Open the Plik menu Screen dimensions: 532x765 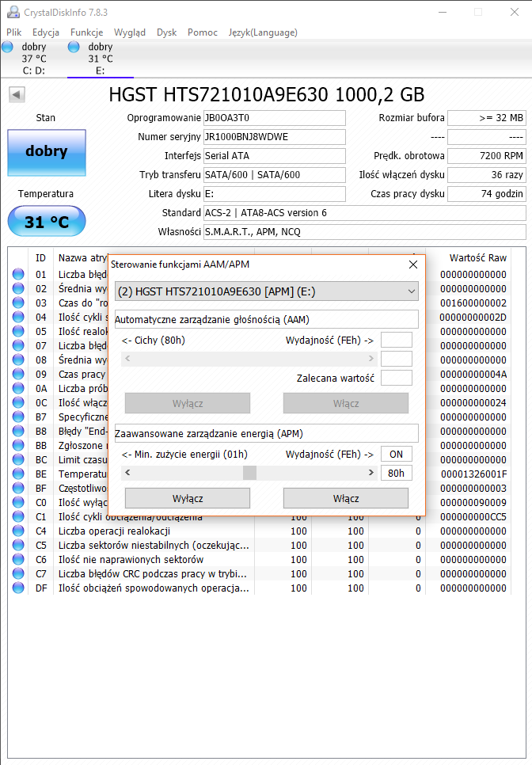click(13, 32)
